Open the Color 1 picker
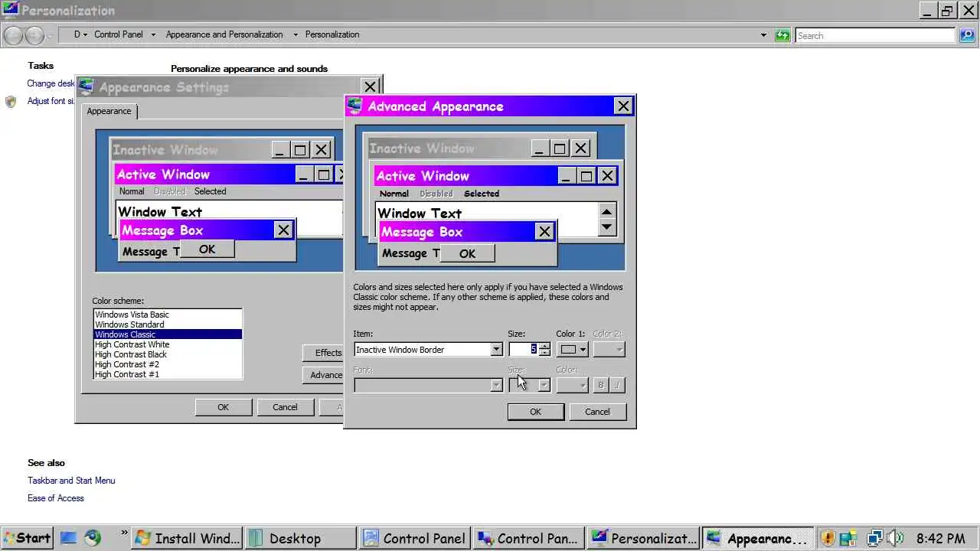Screen dimensions: 980x551 (572, 350)
